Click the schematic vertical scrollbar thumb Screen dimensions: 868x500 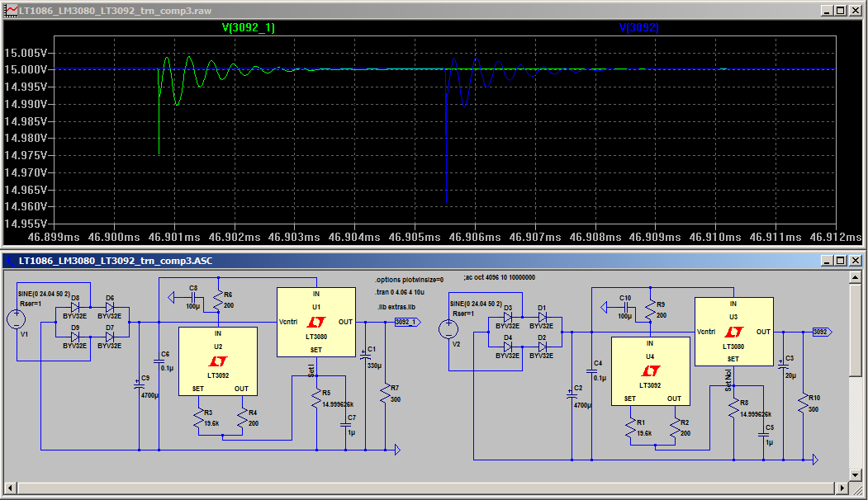856,330
